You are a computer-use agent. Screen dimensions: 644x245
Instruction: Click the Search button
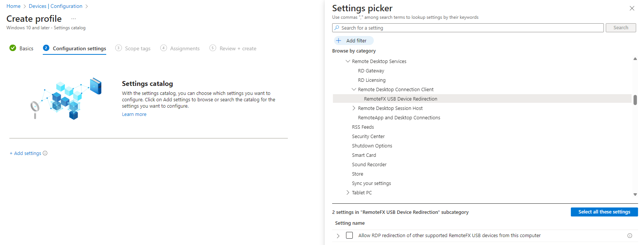click(621, 28)
